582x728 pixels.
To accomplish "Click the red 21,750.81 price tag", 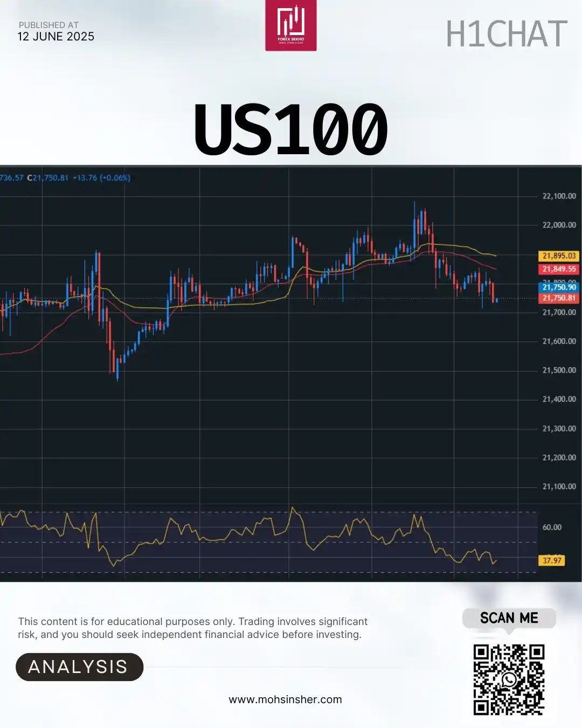I will coord(559,298).
